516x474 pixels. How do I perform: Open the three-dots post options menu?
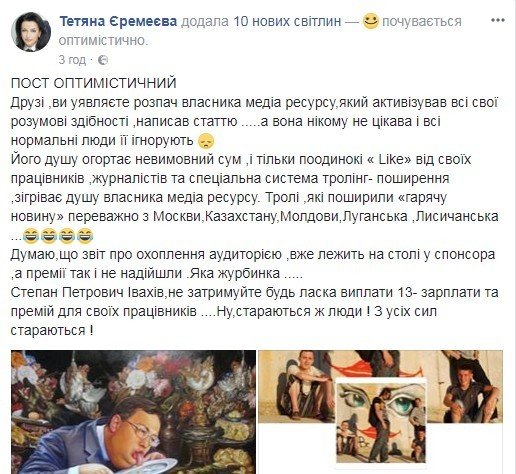(x=500, y=20)
